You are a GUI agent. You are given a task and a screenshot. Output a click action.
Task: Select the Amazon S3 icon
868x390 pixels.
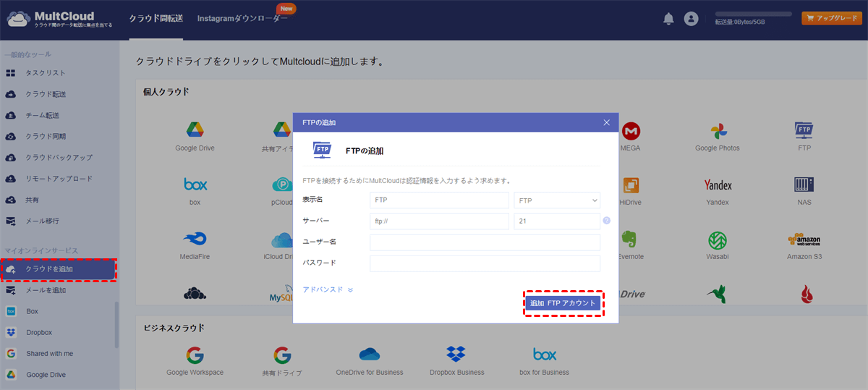[x=804, y=239]
